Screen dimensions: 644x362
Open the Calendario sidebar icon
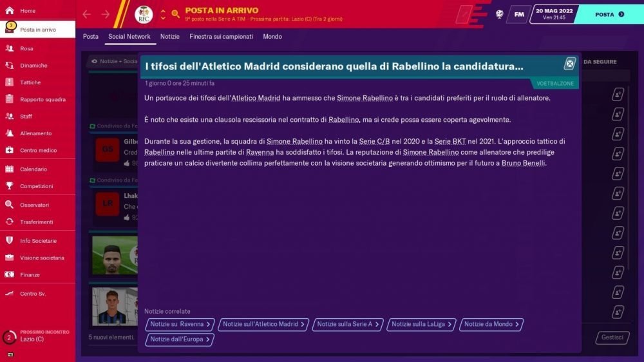pyautogui.click(x=10, y=169)
